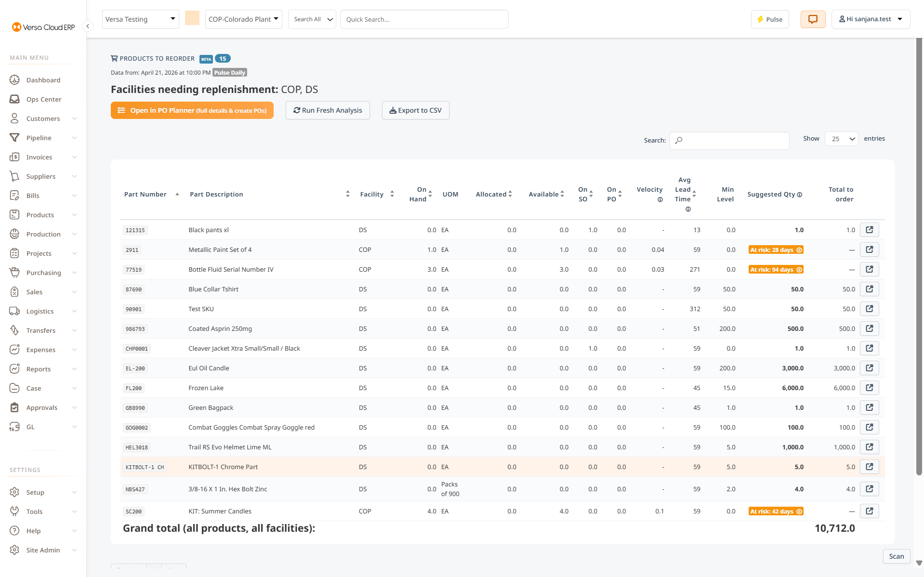Viewport: 924px width, 577px height.
Task: Expand the Site Admin submenu chevron
Action: pyautogui.click(x=74, y=550)
